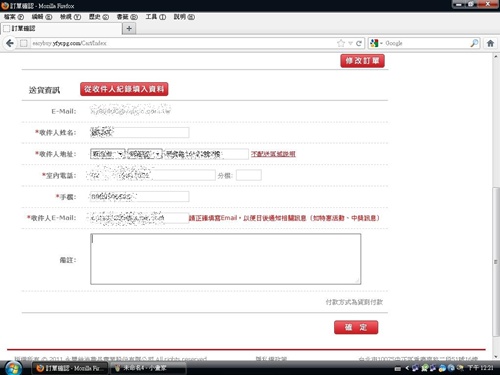Open the 不配送區域說明 link
This screenshot has height=375, width=500.
click(x=273, y=154)
